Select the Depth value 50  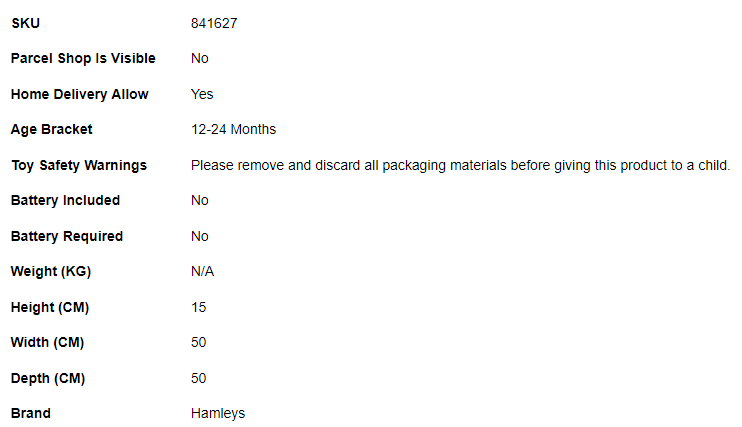click(x=198, y=378)
